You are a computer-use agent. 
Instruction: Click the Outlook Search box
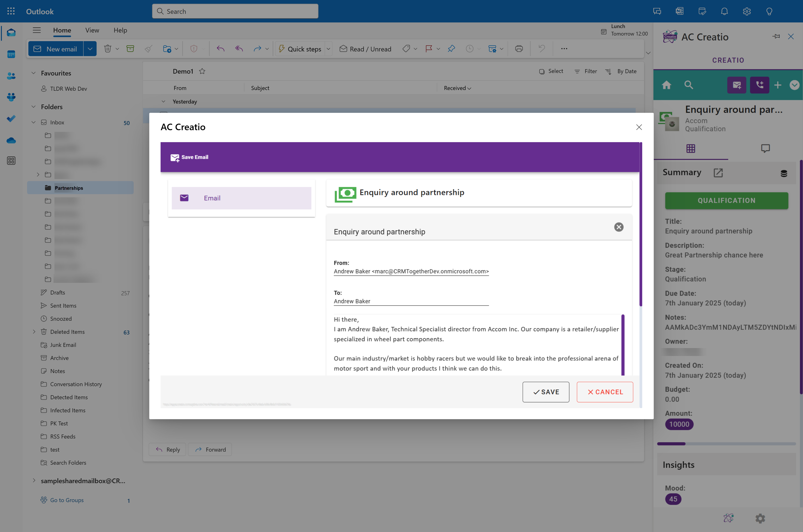pos(235,11)
